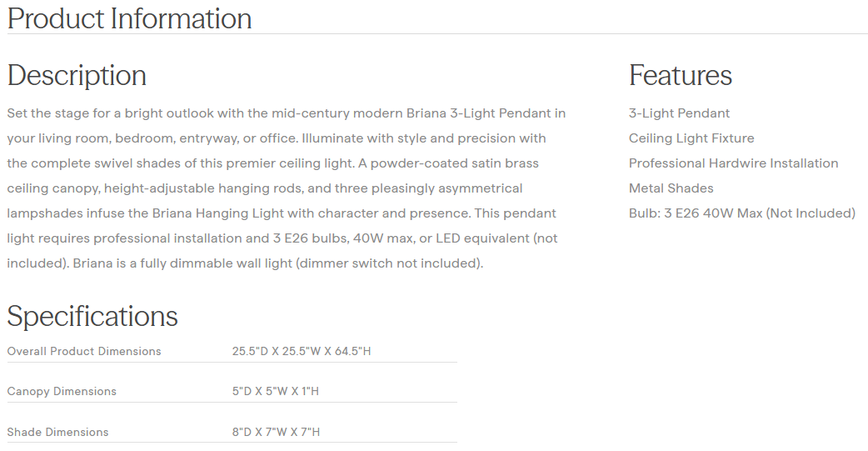Click the "Metal Shades" feature item

pyautogui.click(x=671, y=188)
